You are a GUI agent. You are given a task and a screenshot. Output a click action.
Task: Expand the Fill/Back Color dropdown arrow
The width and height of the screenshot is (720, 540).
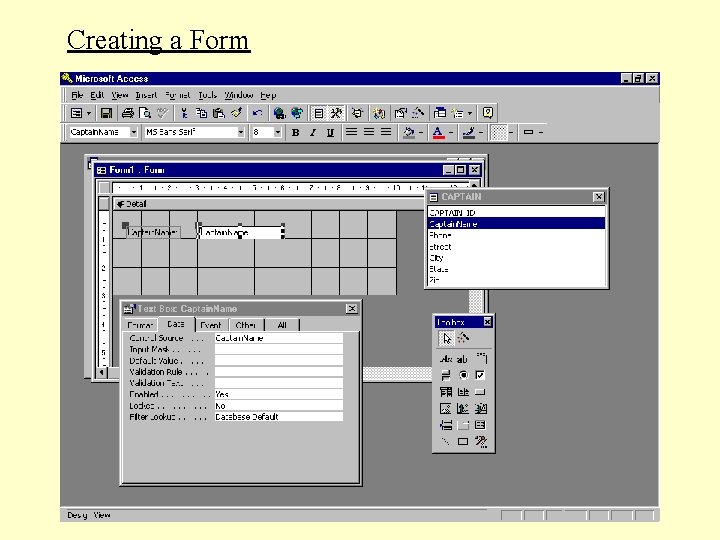421,132
